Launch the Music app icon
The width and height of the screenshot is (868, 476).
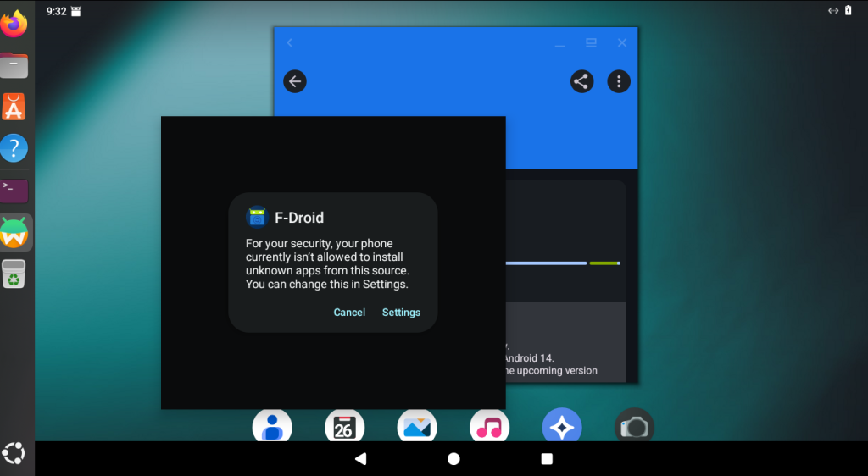tap(489, 427)
